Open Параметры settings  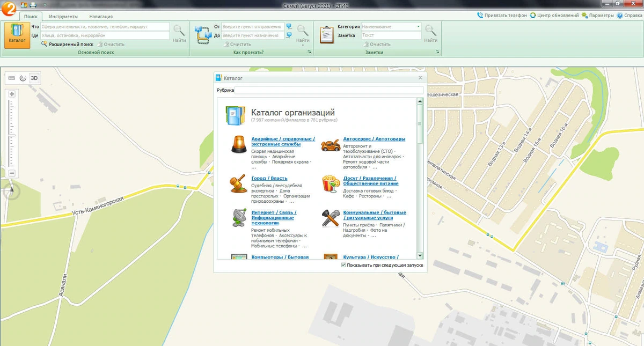tap(597, 16)
